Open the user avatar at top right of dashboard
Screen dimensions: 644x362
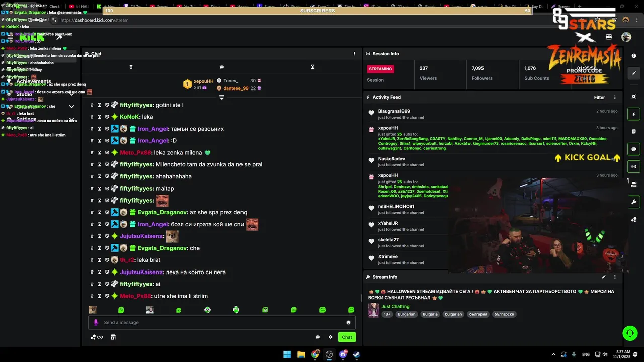point(626,37)
